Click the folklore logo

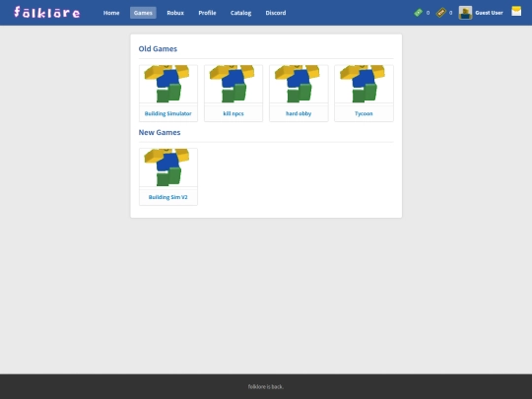47,12
